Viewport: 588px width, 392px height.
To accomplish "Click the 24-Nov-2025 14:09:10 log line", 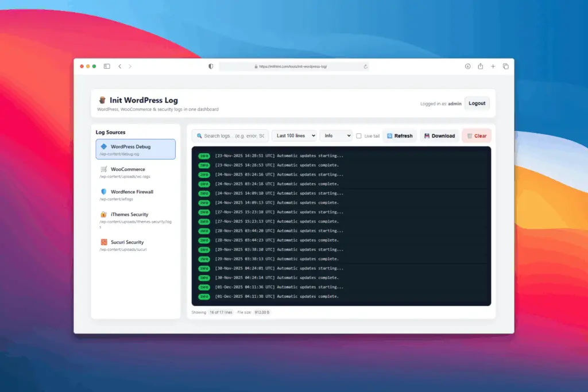I will tap(341, 193).
